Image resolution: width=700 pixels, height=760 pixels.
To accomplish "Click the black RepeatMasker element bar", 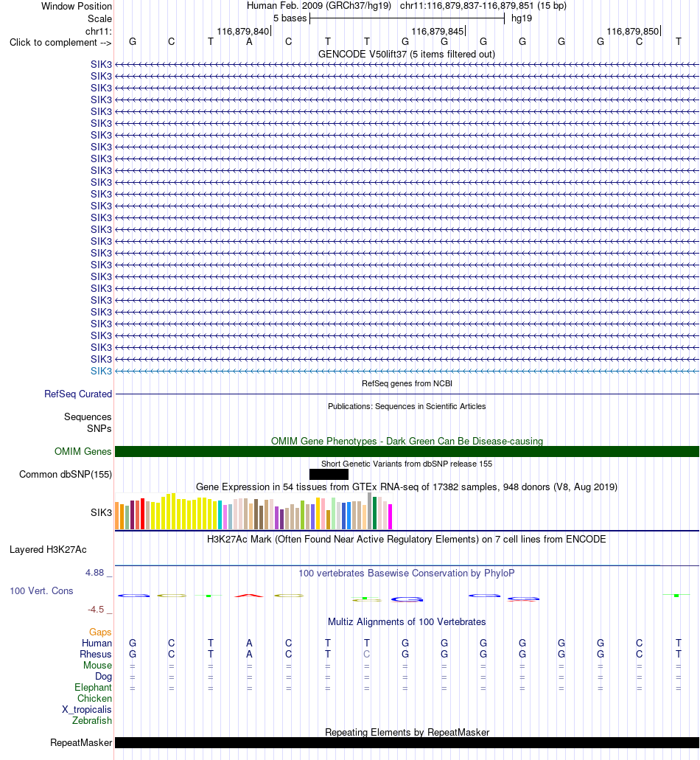I will 407,743.
